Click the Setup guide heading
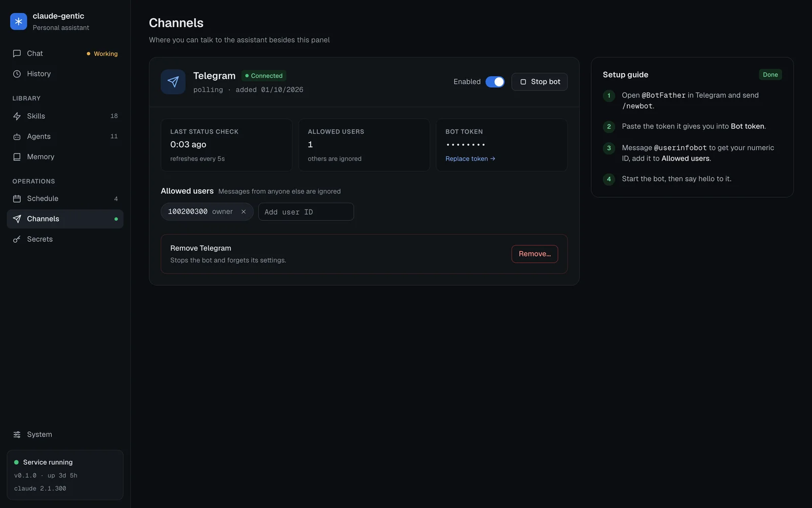Image resolution: width=812 pixels, height=508 pixels. pyautogui.click(x=625, y=75)
